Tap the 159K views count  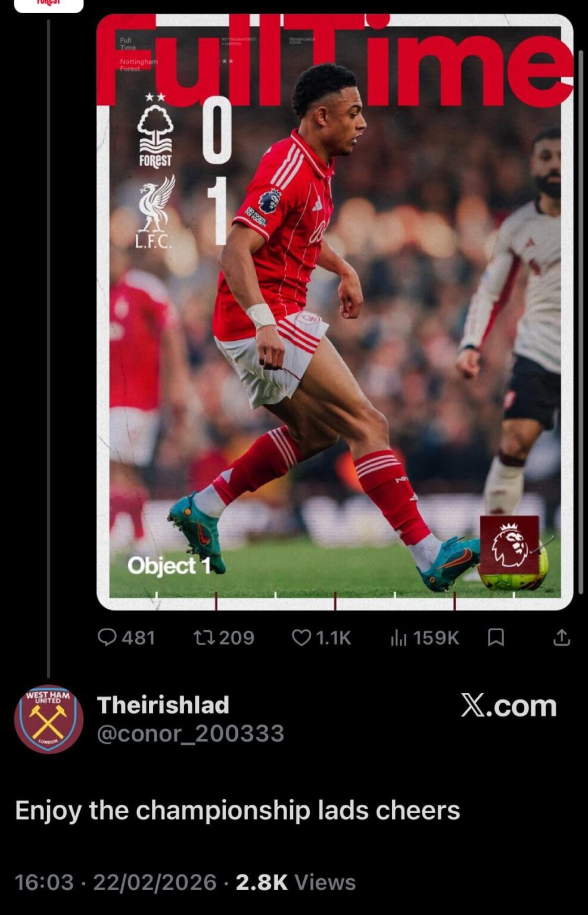[436, 638]
